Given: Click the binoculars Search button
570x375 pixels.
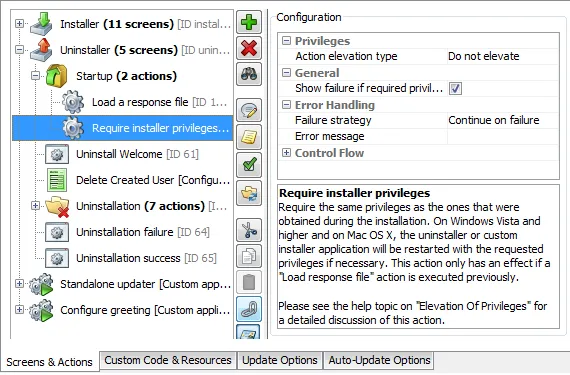Looking at the screenshot, I should pos(249,74).
